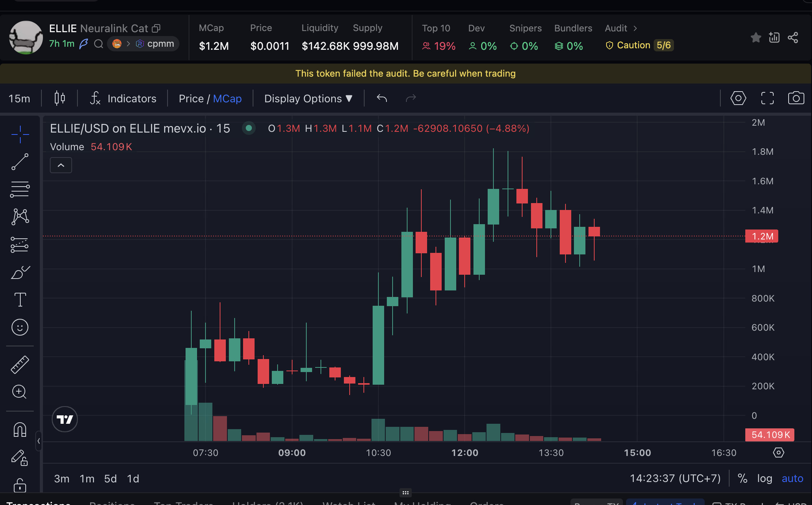Share this token page

point(793,38)
